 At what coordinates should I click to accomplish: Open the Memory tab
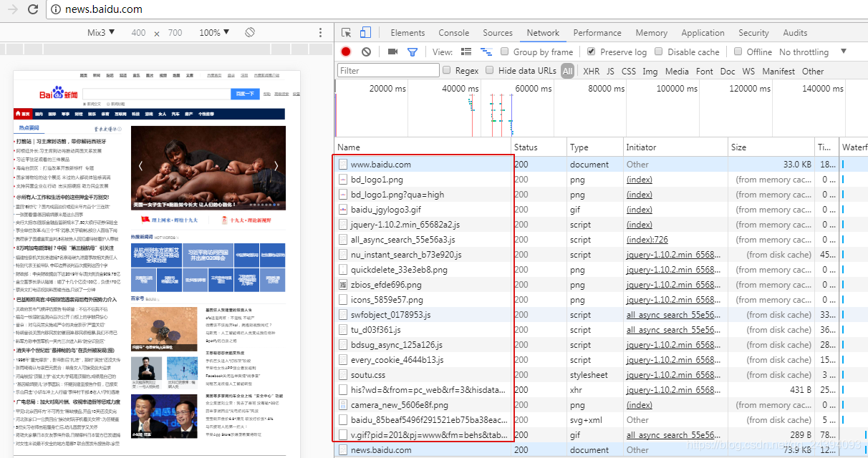click(651, 33)
